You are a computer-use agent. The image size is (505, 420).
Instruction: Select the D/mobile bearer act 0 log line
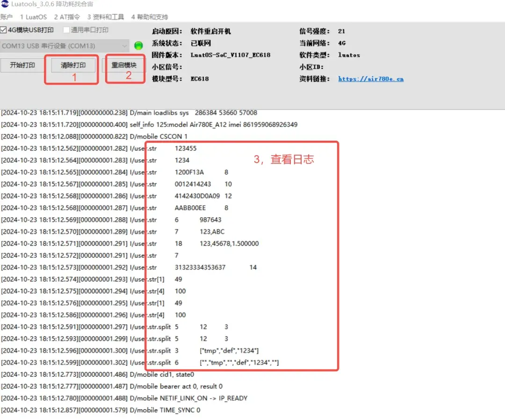[x=112, y=386]
